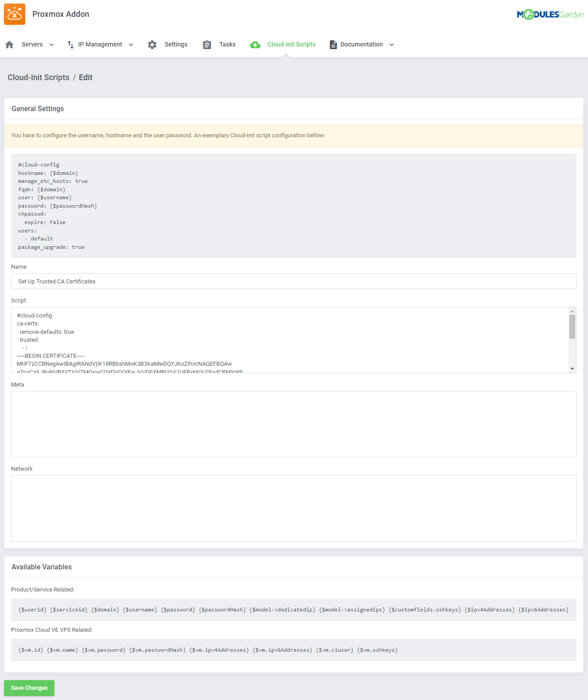Click the Script box scrollbar thumb
The height and width of the screenshot is (700, 588).
coord(572,327)
